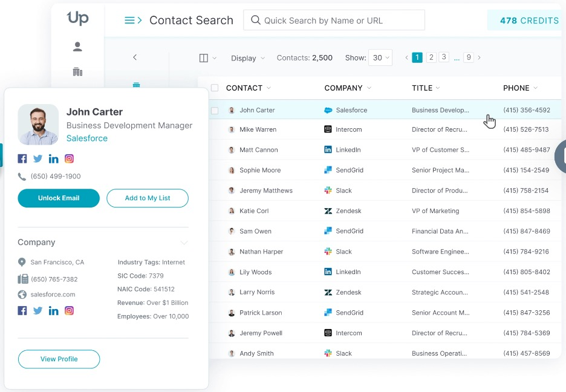This screenshot has width=566, height=392.
Task: Open John Carter's Twitter profile icon
Action: 37,158
